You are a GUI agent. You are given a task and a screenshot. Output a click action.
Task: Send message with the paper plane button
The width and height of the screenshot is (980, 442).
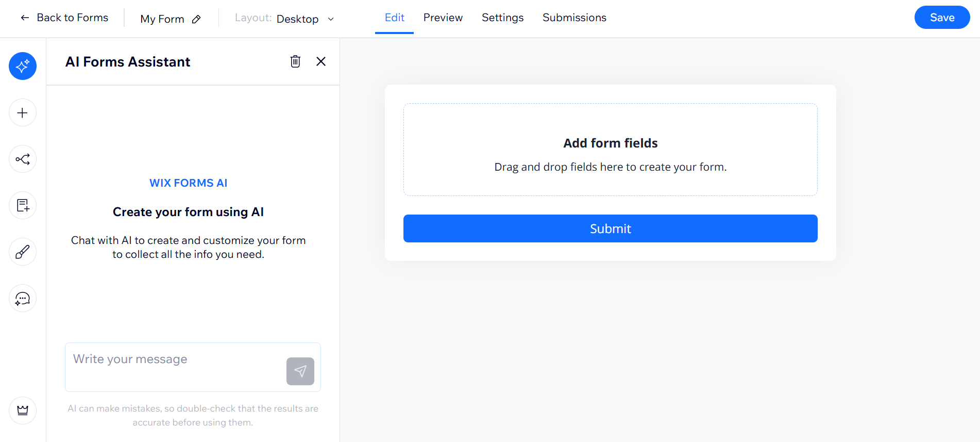point(300,371)
